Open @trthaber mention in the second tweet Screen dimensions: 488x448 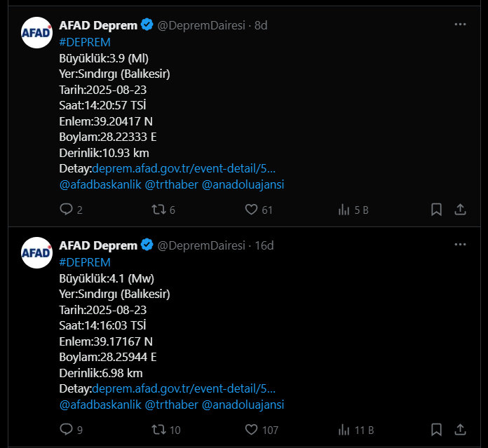click(x=172, y=405)
